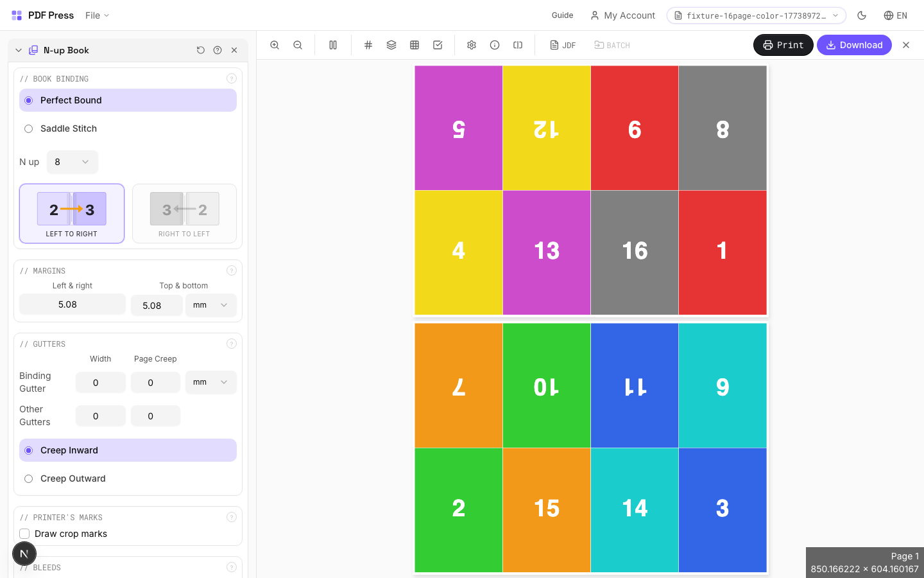The width and height of the screenshot is (924, 578).
Task: Enable the Draw crop marks checkbox
Action: [25, 534]
